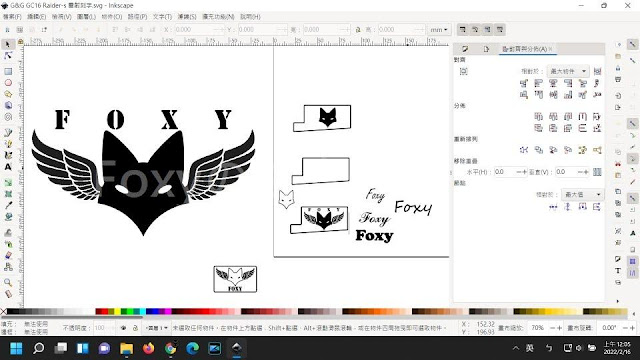
Task: Toggle scale stroke width with object
Action: click(x=462, y=29)
